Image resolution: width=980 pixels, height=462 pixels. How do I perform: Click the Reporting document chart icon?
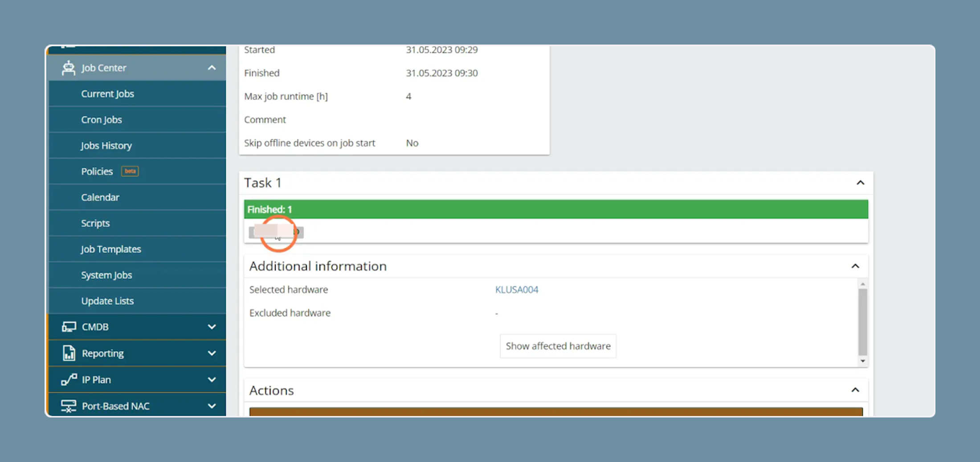(x=69, y=353)
